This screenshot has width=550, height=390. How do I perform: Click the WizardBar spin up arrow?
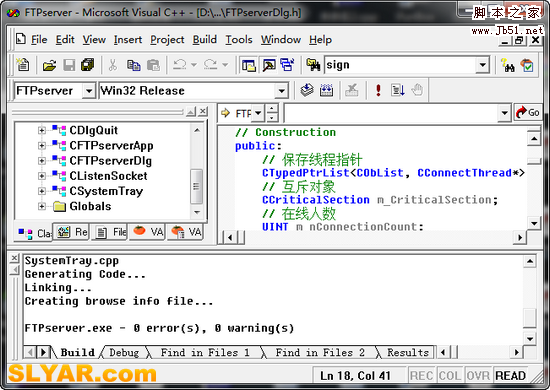click(x=271, y=108)
